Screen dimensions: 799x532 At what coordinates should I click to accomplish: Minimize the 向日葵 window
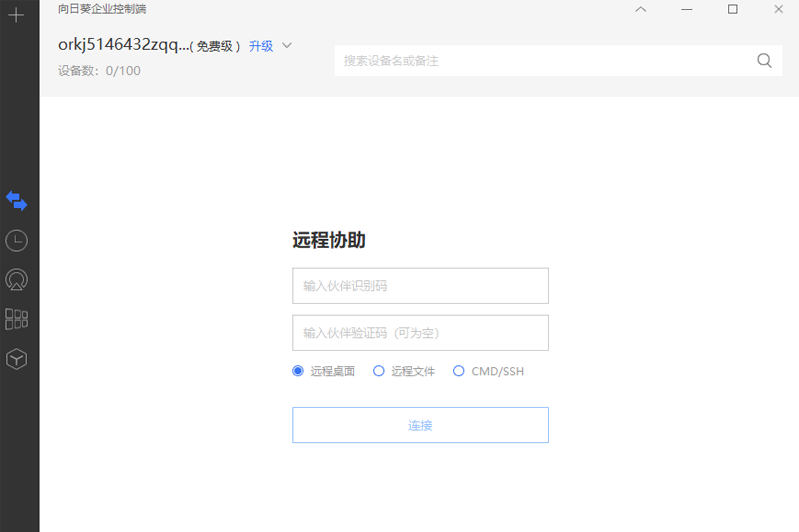687,10
